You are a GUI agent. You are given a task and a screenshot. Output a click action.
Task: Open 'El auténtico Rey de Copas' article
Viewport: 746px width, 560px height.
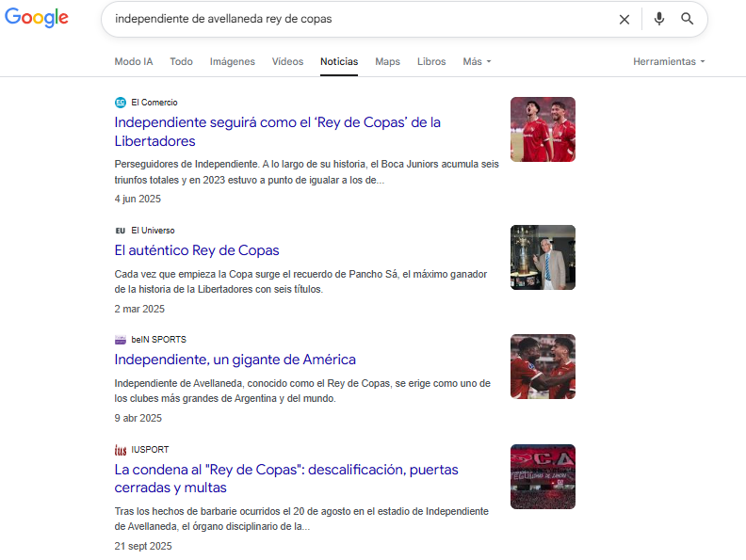197,250
